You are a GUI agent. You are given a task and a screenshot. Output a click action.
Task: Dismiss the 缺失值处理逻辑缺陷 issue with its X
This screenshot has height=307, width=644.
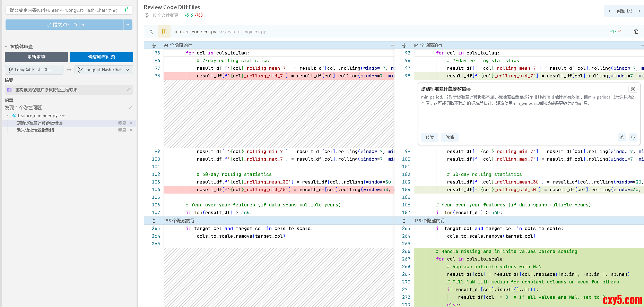(x=131, y=130)
